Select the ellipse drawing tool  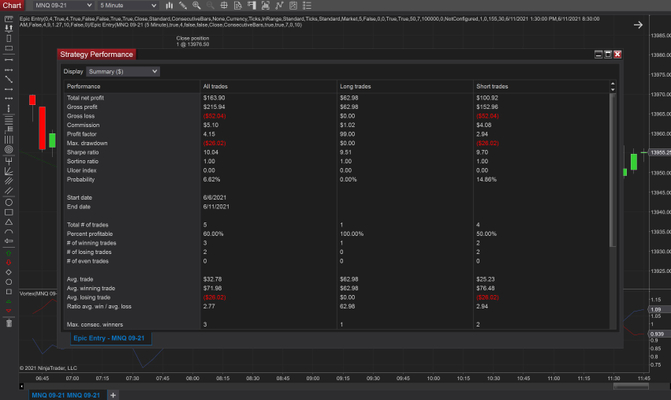pos(8,201)
